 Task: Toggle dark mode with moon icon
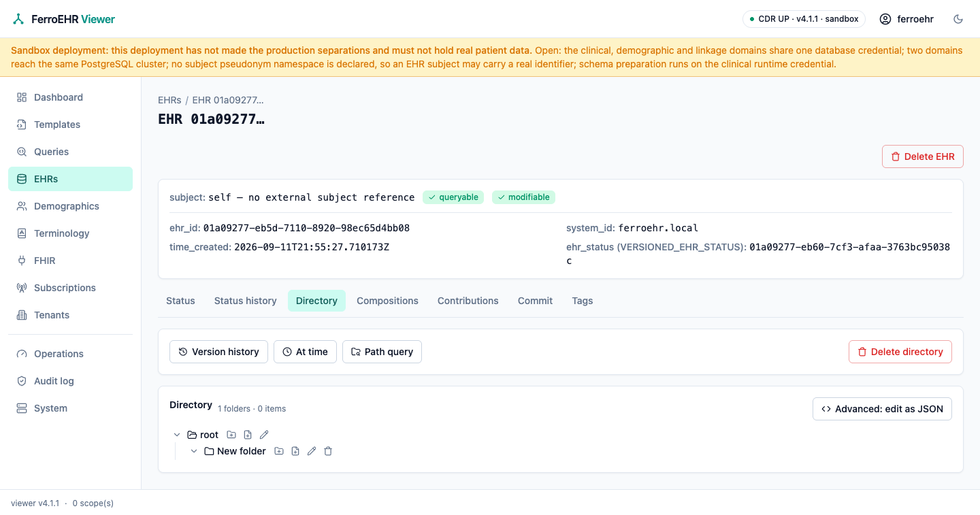(958, 19)
